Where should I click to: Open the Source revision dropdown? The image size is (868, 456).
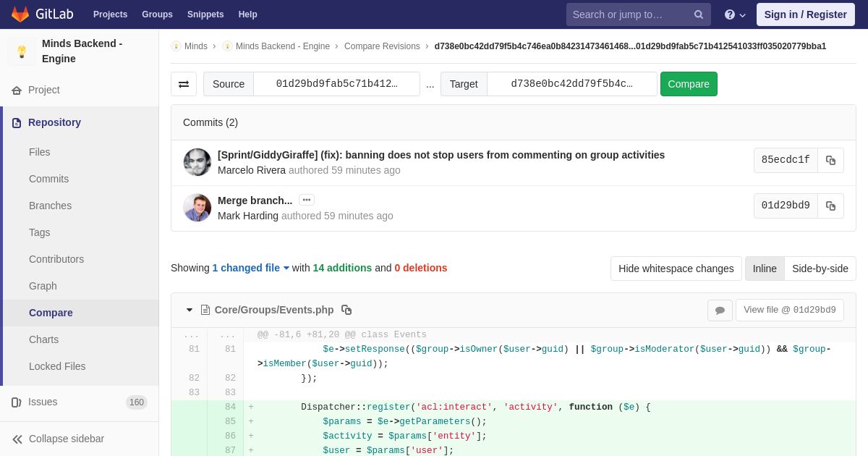[x=336, y=84]
